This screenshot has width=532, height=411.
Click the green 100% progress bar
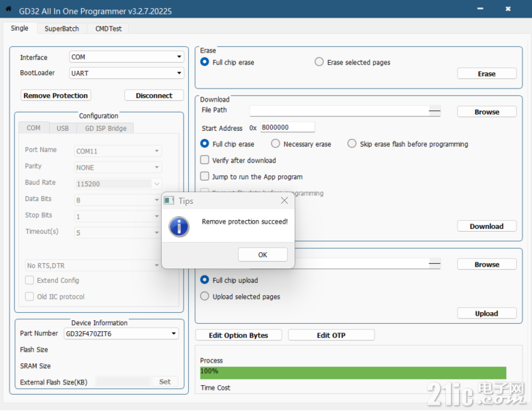pyautogui.click(x=353, y=373)
